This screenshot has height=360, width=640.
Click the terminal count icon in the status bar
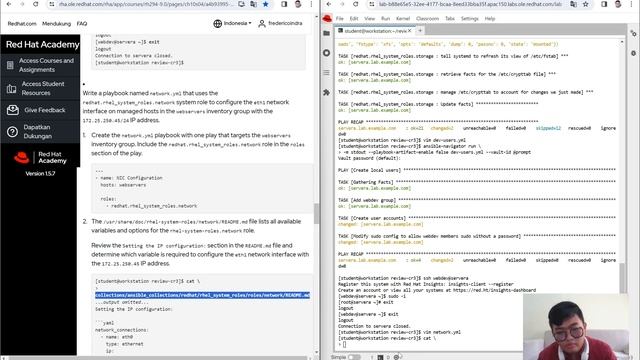point(380,357)
